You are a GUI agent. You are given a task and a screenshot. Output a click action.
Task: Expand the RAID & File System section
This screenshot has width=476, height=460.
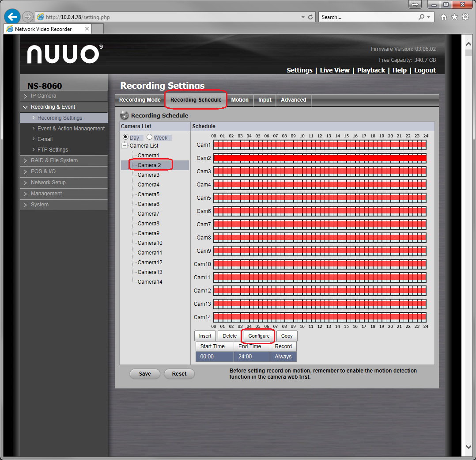click(x=54, y=160)
